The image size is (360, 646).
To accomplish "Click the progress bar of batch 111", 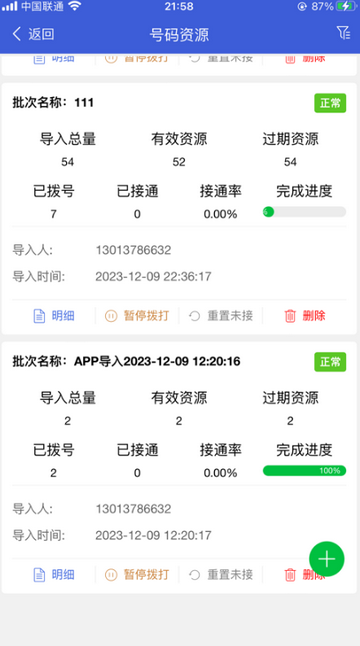I will tap(304, 212).
